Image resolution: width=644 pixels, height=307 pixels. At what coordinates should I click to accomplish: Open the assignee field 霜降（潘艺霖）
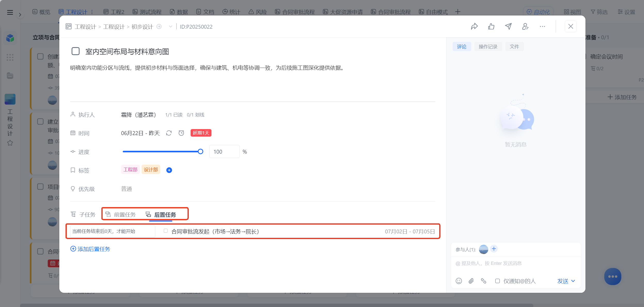point(138,115)
